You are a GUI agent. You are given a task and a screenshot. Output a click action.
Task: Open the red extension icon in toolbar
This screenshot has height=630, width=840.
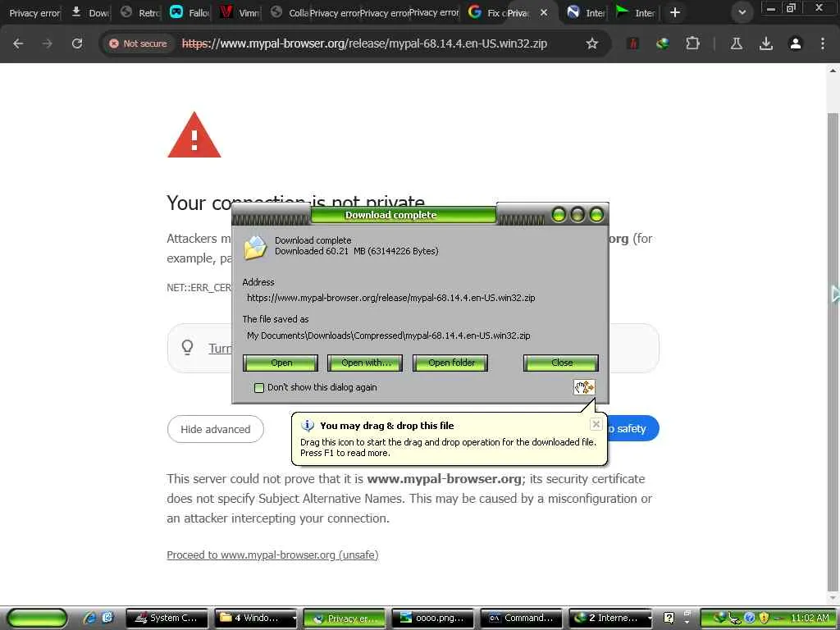[632, 43]
